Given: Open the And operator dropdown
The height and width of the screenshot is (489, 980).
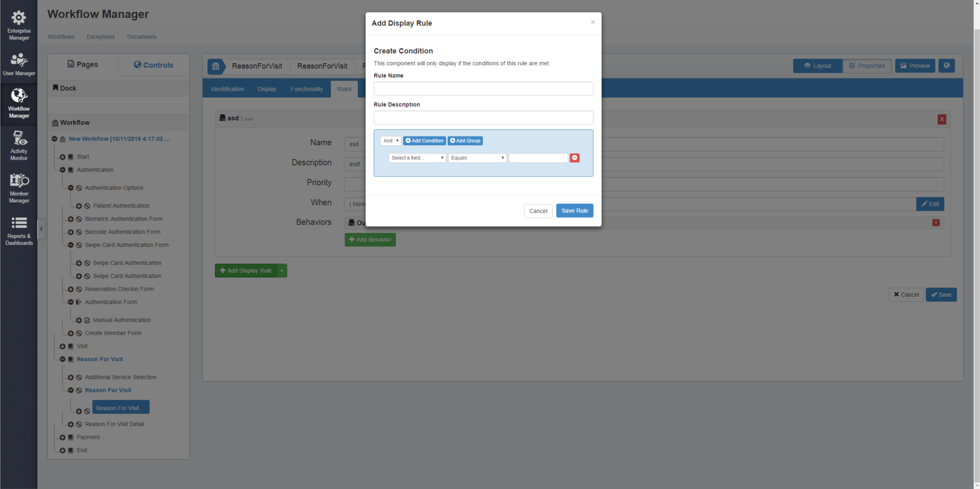Looking at the screenshot, I should click(x=390, y=141).
